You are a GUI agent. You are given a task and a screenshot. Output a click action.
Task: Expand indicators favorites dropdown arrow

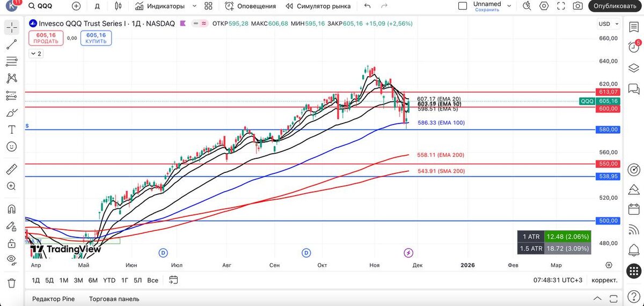tap(193, 6)
